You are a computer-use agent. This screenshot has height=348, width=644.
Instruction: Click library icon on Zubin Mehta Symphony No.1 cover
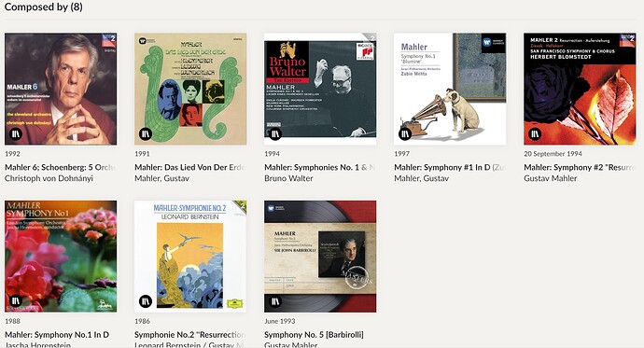pyautogui.click(x=405, y=133)
